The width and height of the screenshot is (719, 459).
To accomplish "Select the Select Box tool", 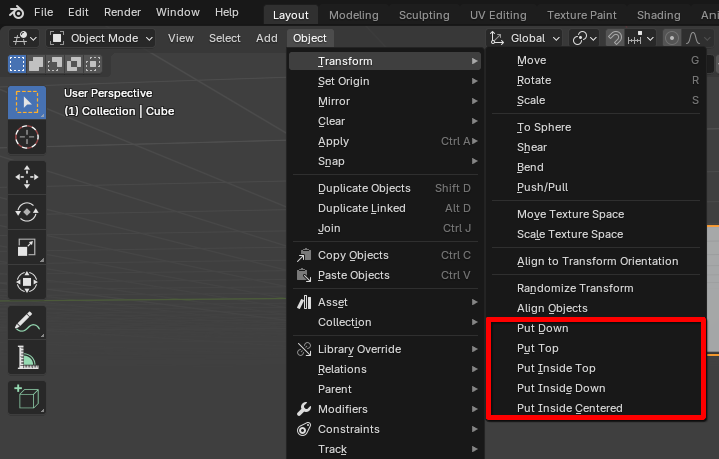I will click(x=27, y=102).
